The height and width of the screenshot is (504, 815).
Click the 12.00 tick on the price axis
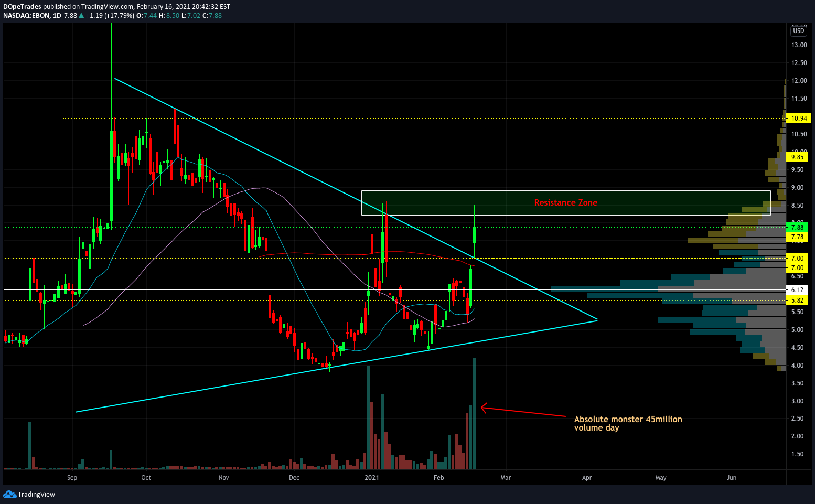pyautogui.click(x=799, y=81)
